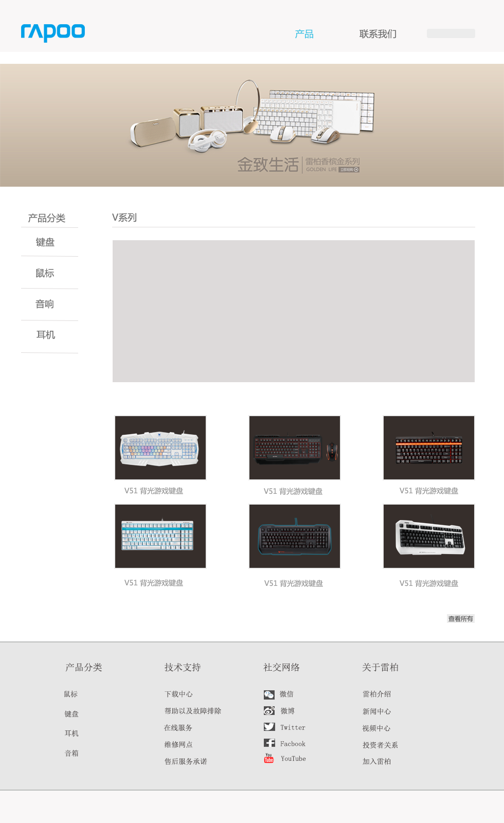Open 维修网点 repair locations link

[x=178, y=744]
